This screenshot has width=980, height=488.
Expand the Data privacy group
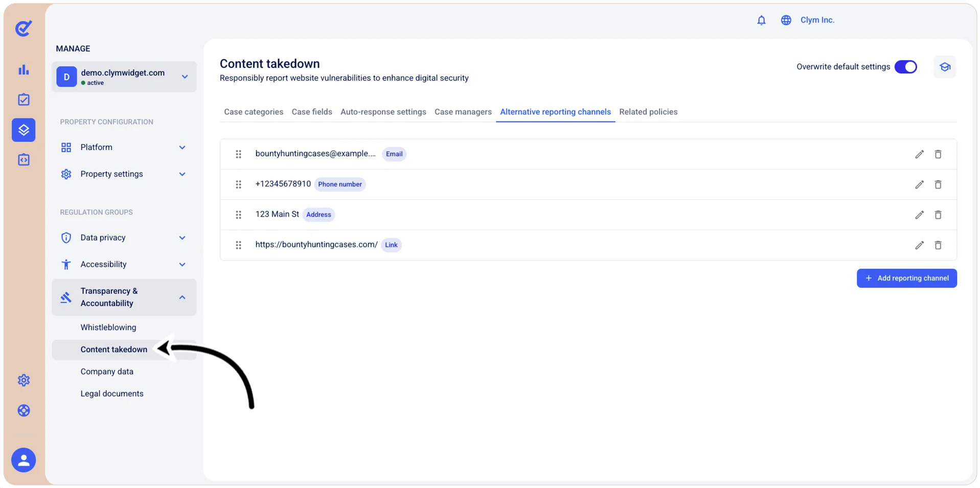(x=124, y=238)
